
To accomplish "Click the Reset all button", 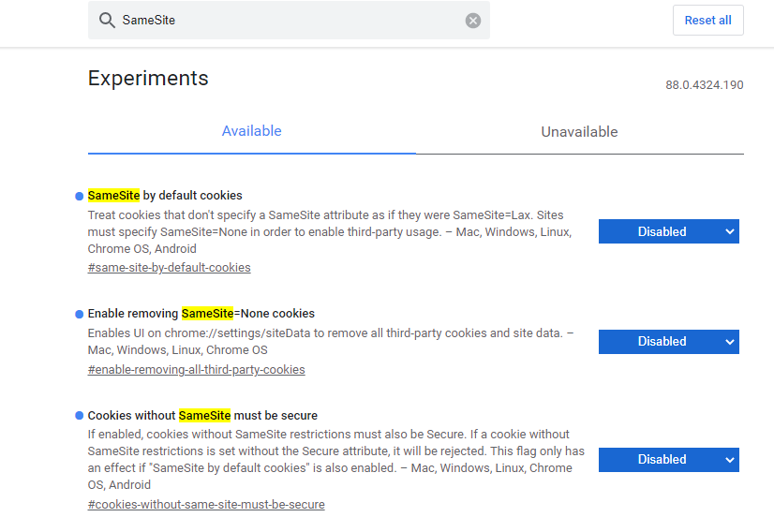I will (707, 21).
